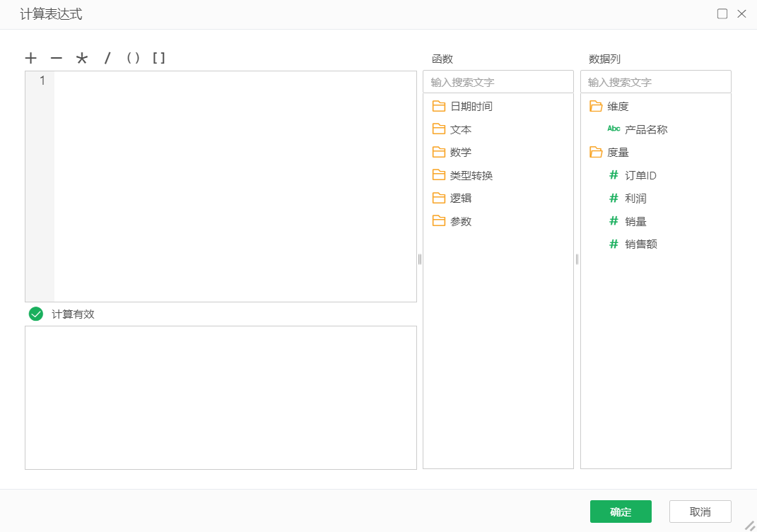Click the hash icon beside 销量
This screenshot has height=532, width=757.
pos(614,220)
